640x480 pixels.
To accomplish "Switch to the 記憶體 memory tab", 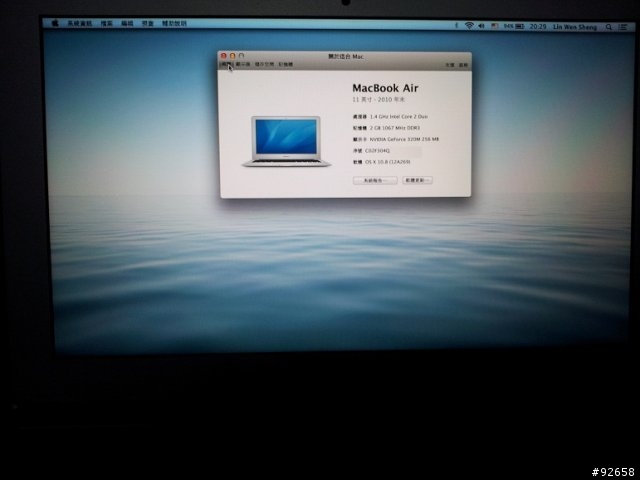I will click(286, 64).
